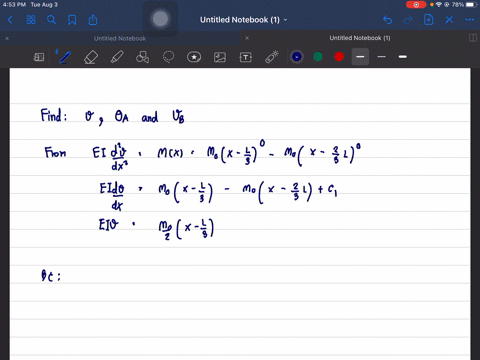Open the Elements sticker tool
The image size is (480, 360).
[x=194, y=57]
